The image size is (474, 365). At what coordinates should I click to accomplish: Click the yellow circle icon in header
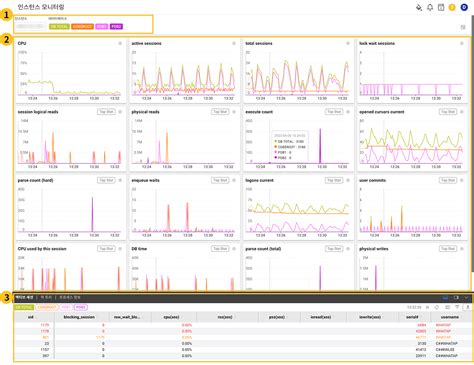click(x=452, y=7)
